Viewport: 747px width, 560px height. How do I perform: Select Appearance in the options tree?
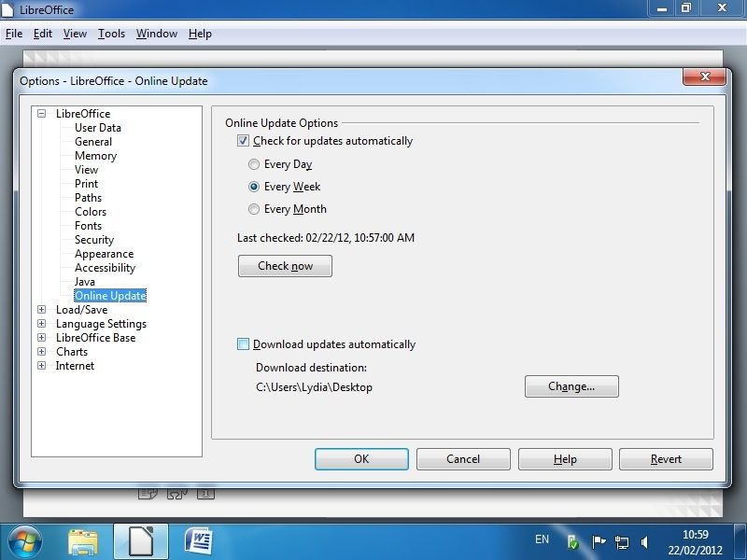tap(104, 254)
